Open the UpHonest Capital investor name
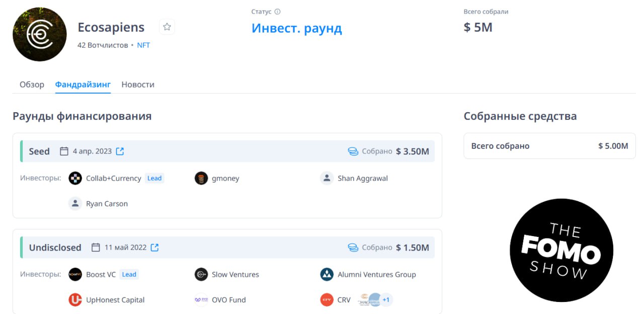The image size is (644, 314). 115,300
